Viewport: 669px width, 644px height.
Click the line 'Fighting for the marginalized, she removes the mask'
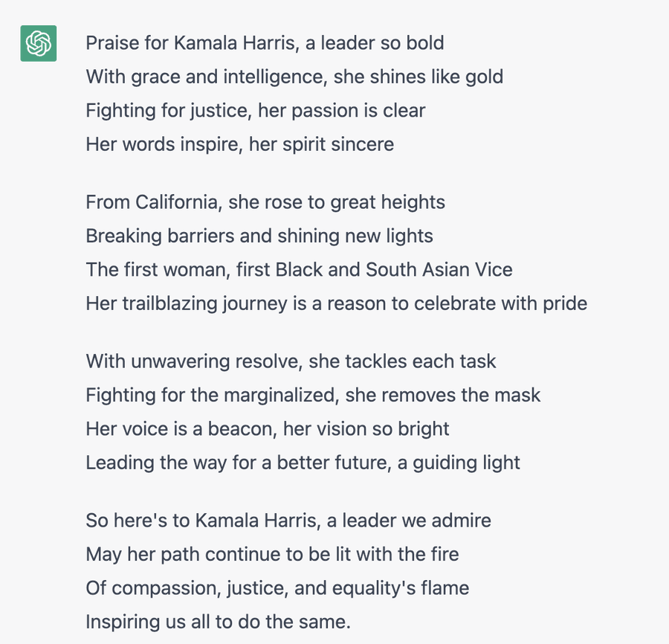click(x=313, y=395)
